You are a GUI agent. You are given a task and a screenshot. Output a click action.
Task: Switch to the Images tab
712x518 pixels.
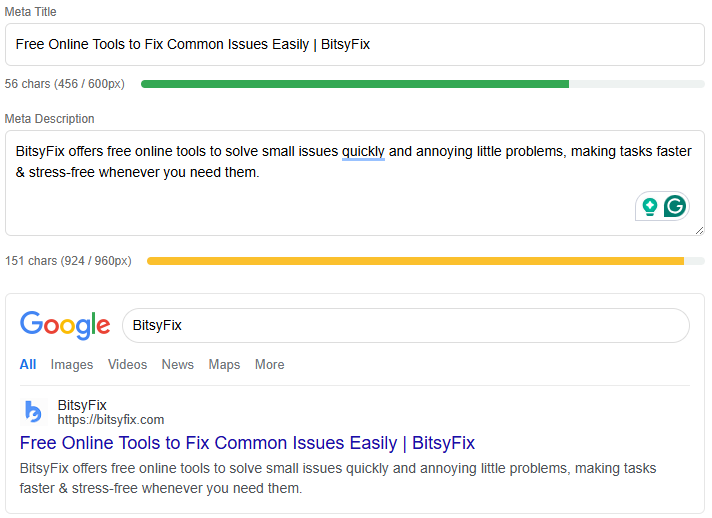click(x=72, y=365)
